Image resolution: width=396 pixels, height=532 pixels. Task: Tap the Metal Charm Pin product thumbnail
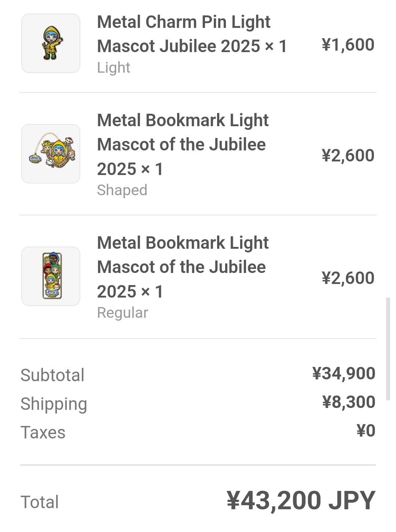pyautogui.click(x=51, y=43)
